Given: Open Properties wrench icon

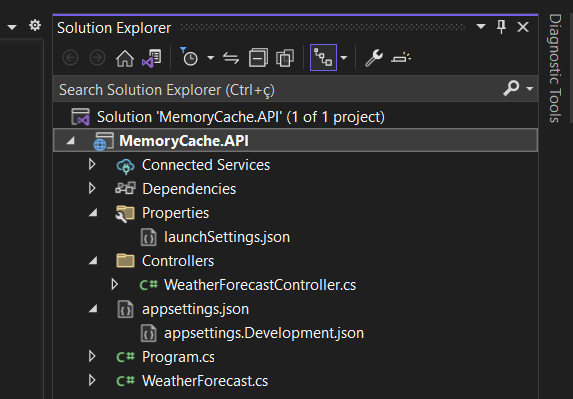Looking at the screenshot, I should (x=374, y=58).
